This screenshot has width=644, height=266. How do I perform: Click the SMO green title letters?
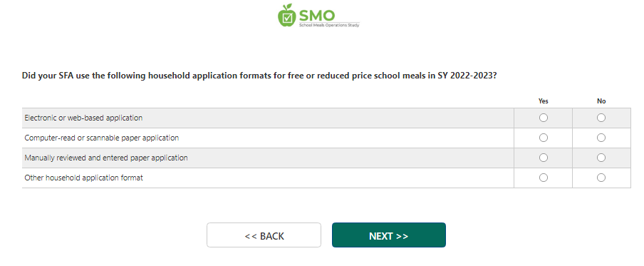(317, 16)
